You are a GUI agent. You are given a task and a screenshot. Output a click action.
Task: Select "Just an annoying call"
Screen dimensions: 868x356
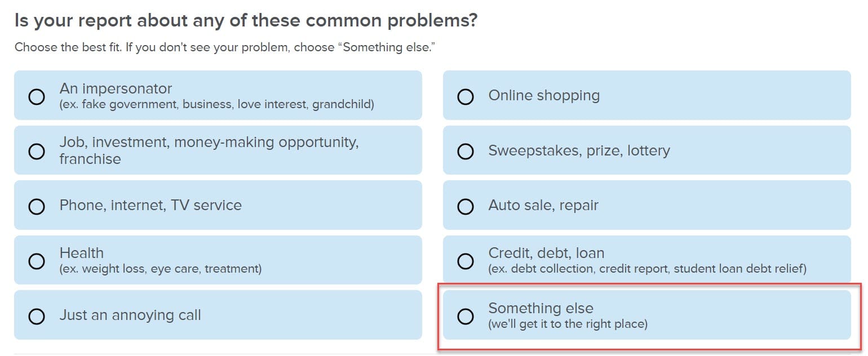[x=37, y=315]
